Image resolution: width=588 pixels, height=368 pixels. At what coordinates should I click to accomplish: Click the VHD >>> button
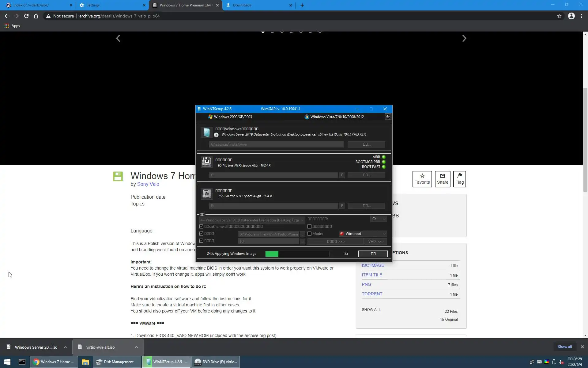click(x=376, y=242)
